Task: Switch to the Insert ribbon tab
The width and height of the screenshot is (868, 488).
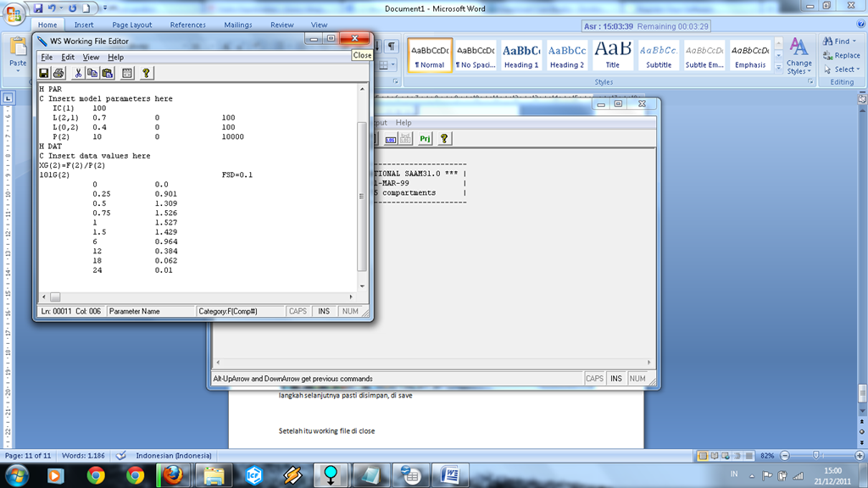Action: 84,25
